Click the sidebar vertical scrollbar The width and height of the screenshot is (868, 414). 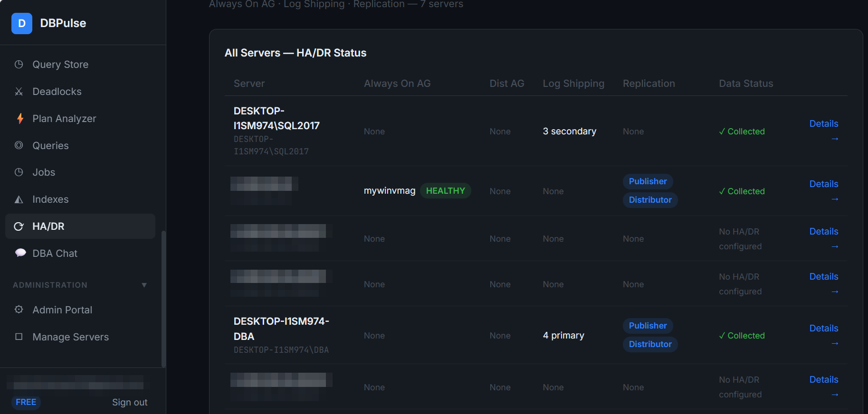163,299
